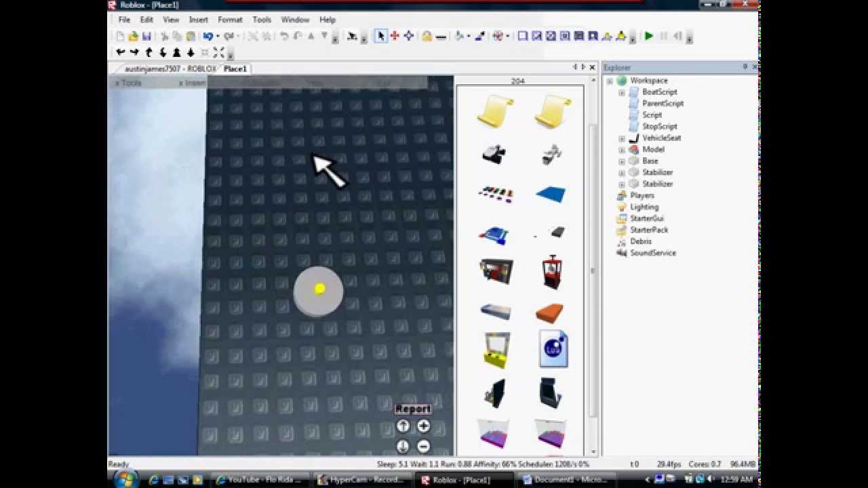Viewport: 868px width, 488px height.
Task: Expand the Base node
Action: tap(622, 161)
